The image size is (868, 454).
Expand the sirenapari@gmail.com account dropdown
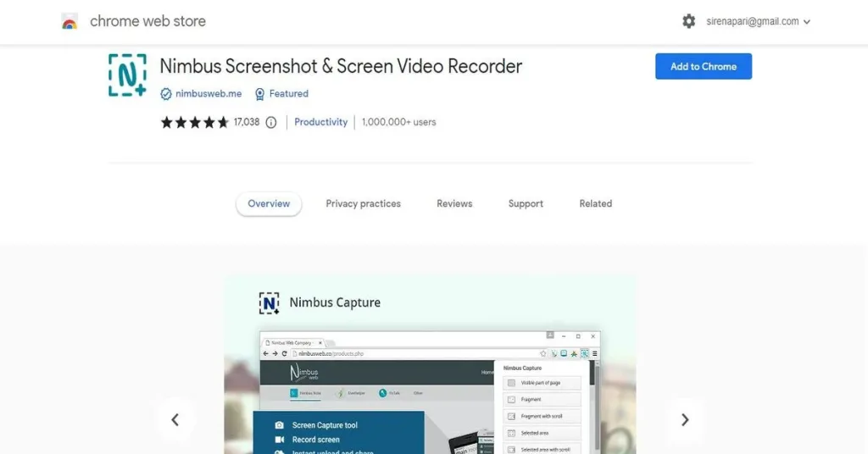click(758, 21)
